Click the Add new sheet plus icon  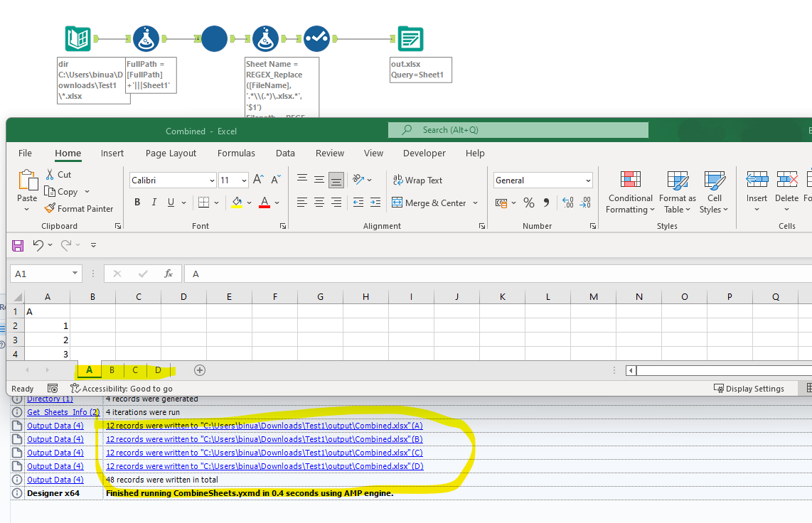coord(200,370)
